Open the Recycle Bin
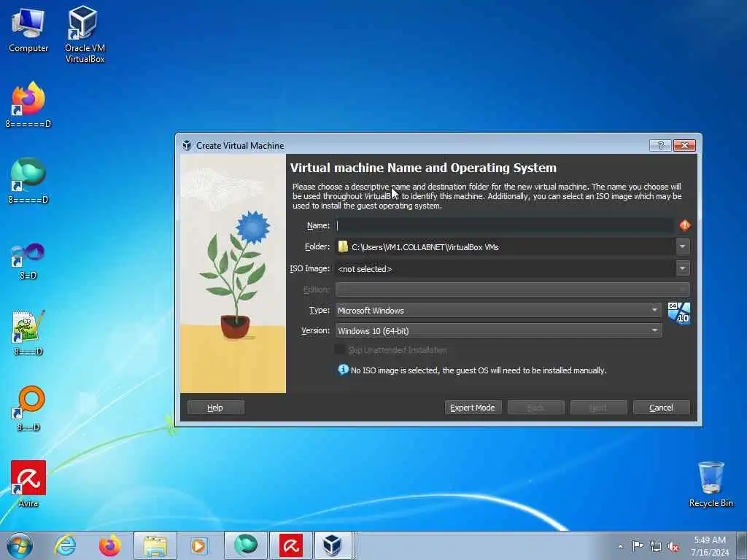Screen dimensions: 747x560 [x=711, y=483]
